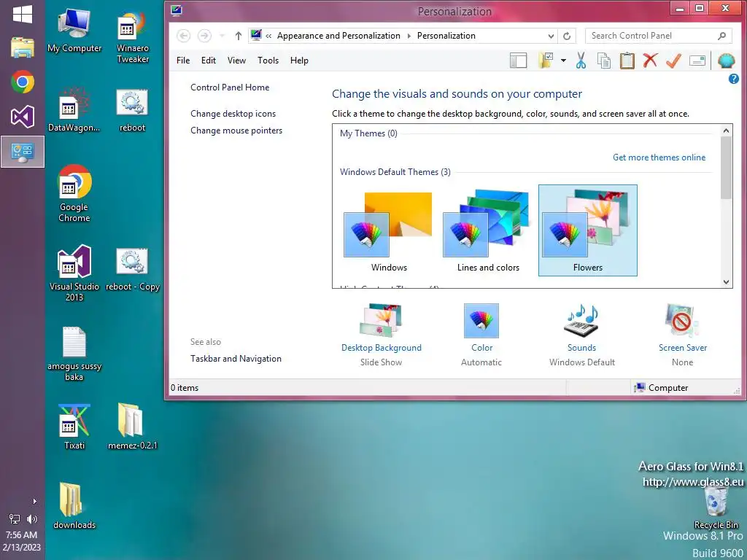Select the memez-0.2.1 folder
This screenshot has height=560, width=747.
[133, 427]
